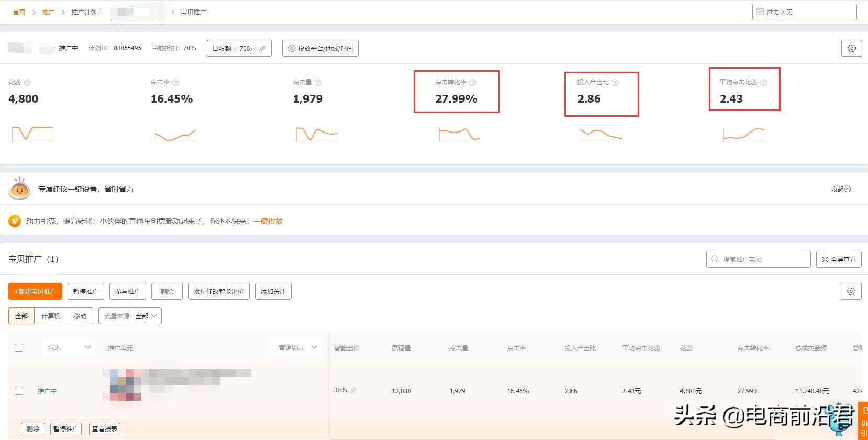Click the help icon next to 投入产出比 metric
Screen dimensions: 868x440
pos(615,83)
